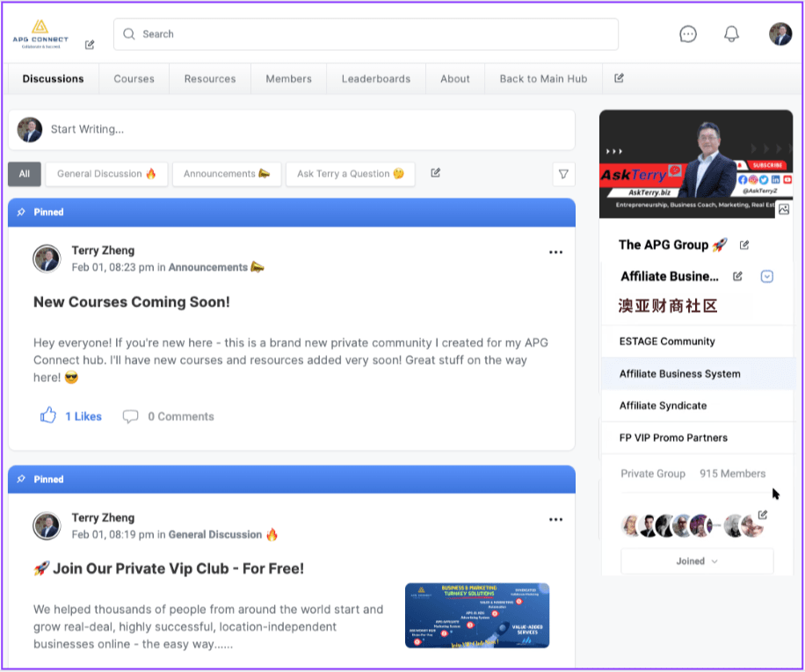Click the APG Connect logo
The height and width of the screenshot is (672, 805).
40,34
